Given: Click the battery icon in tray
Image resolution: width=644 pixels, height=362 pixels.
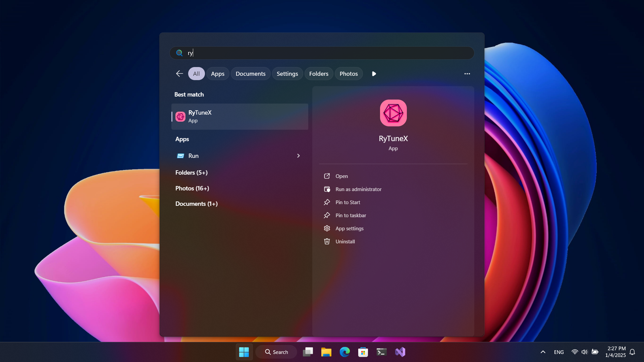Looking at the screenshot, I should pos(595,352).
